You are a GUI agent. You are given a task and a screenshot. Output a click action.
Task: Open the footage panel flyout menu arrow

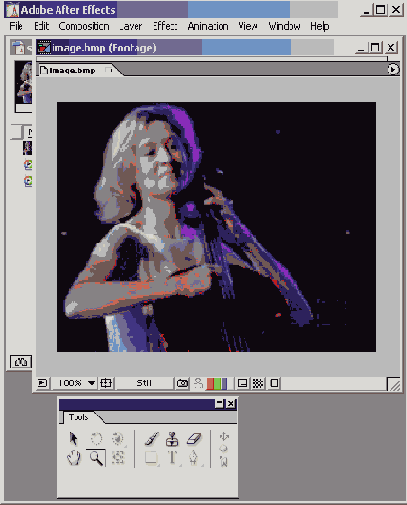pos(393,70)
